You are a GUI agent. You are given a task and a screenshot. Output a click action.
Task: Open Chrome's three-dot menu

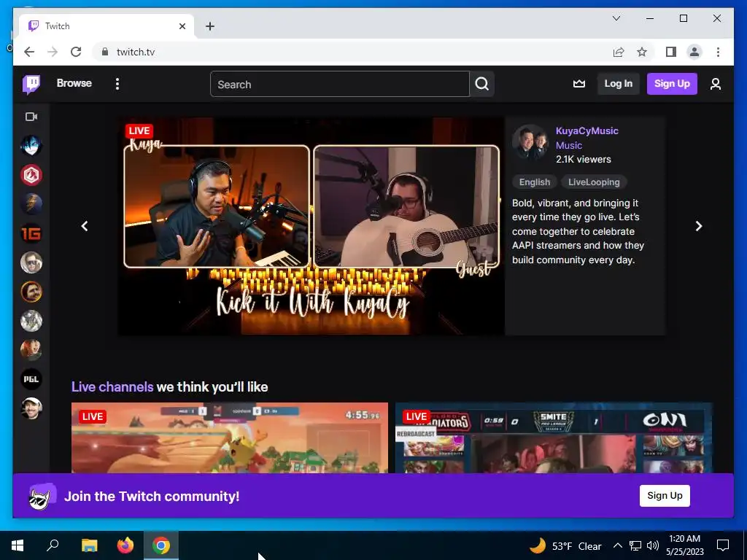(718, 52)
